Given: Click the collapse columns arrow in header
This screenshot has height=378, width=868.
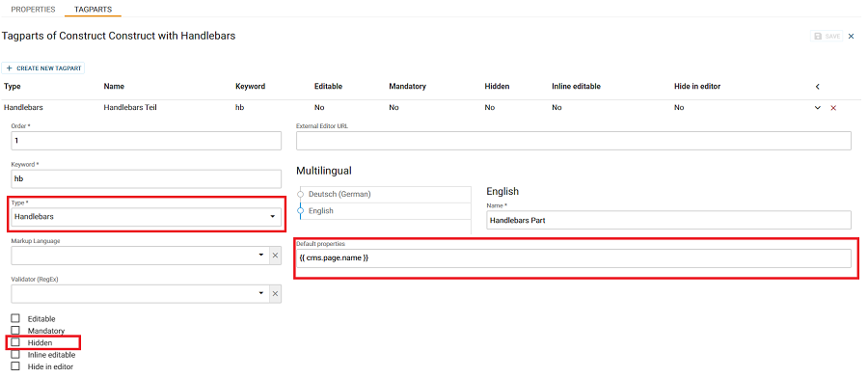Looking at the screenshot, I should (818, 87).
